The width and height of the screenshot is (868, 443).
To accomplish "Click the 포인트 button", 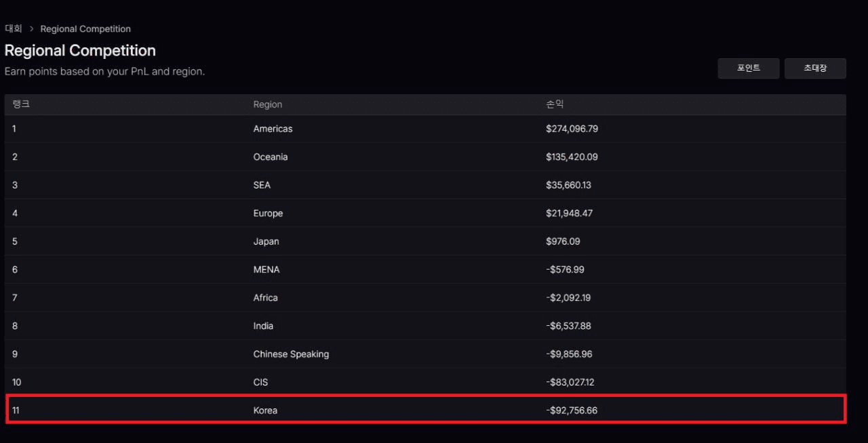I will [748, 68].
